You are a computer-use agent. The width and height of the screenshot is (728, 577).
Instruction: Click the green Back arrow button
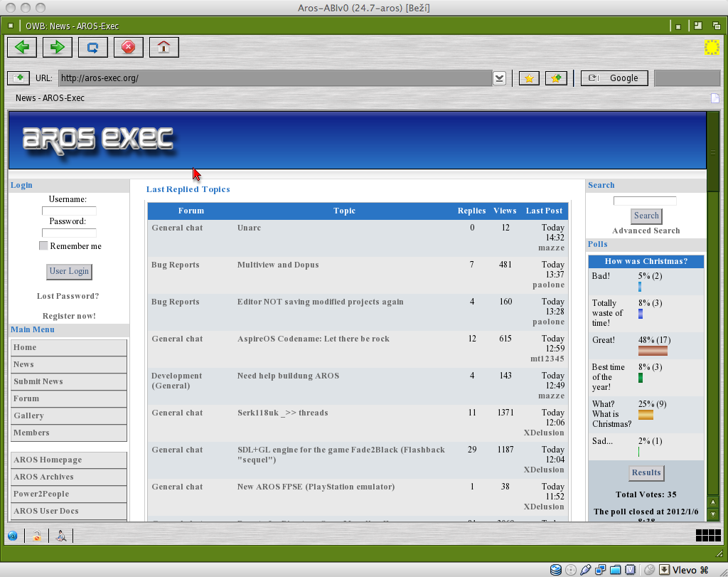point(21,48)
